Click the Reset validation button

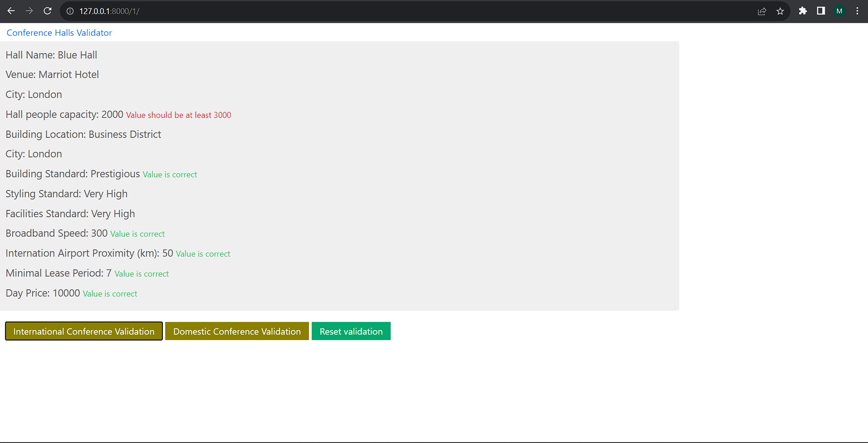[351, 331]
